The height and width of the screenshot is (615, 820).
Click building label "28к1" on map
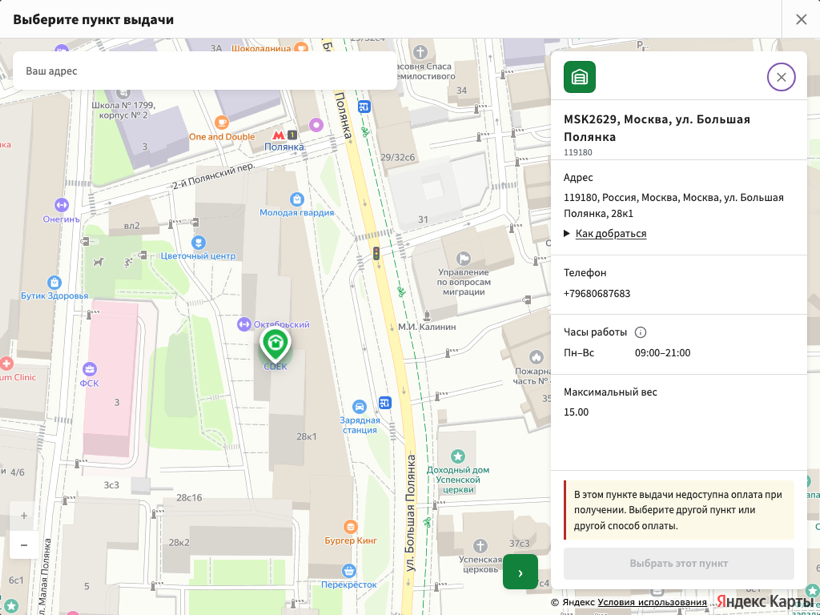coord(306,437)
